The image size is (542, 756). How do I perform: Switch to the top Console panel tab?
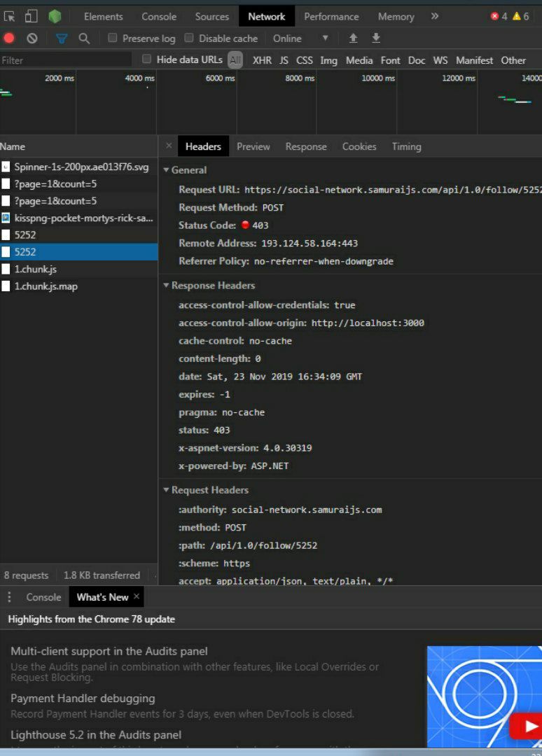(x=159, y=16)
